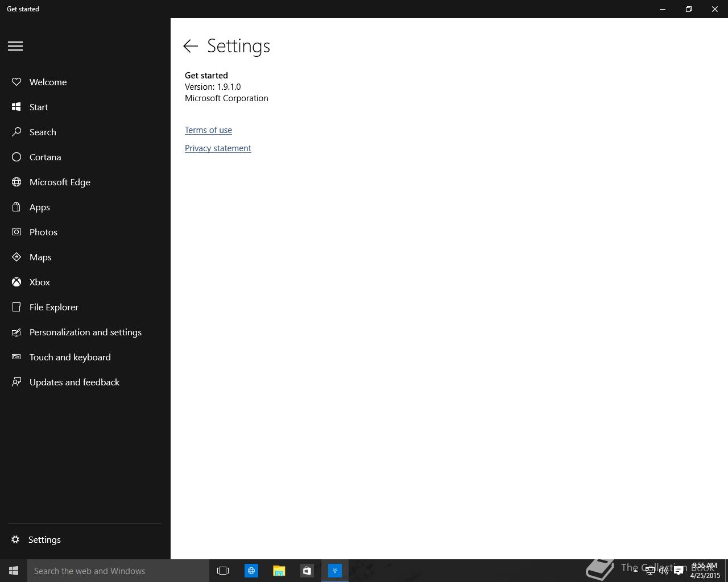This screenshot has width=728, height=582.
Task: Open File Explorer from the taskbar
Action: click(x=279, y=571)
